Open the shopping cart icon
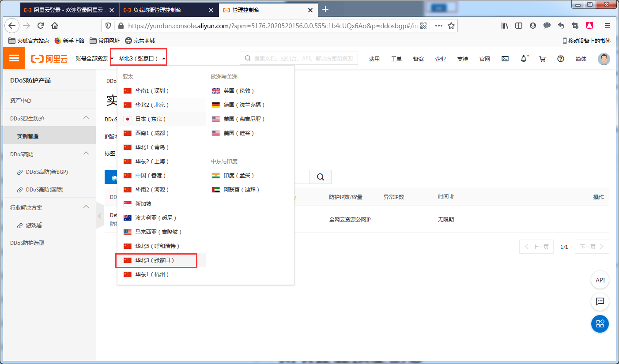The height and width of the screenshot is (364, 619). (542, 59)
